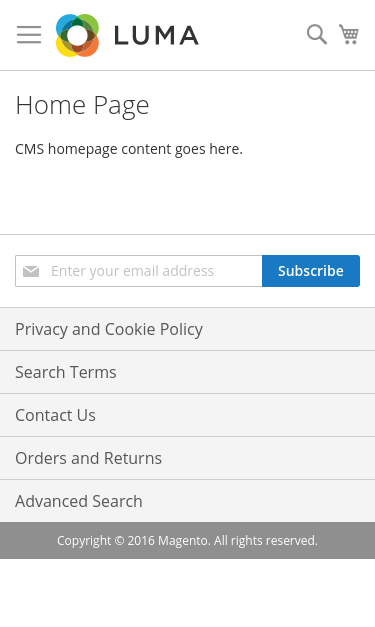The width and height of the screenshot is (375, 627).
Task: Click the 'CMS homepage content goes here' text
Action: click(x=129, y=149)
